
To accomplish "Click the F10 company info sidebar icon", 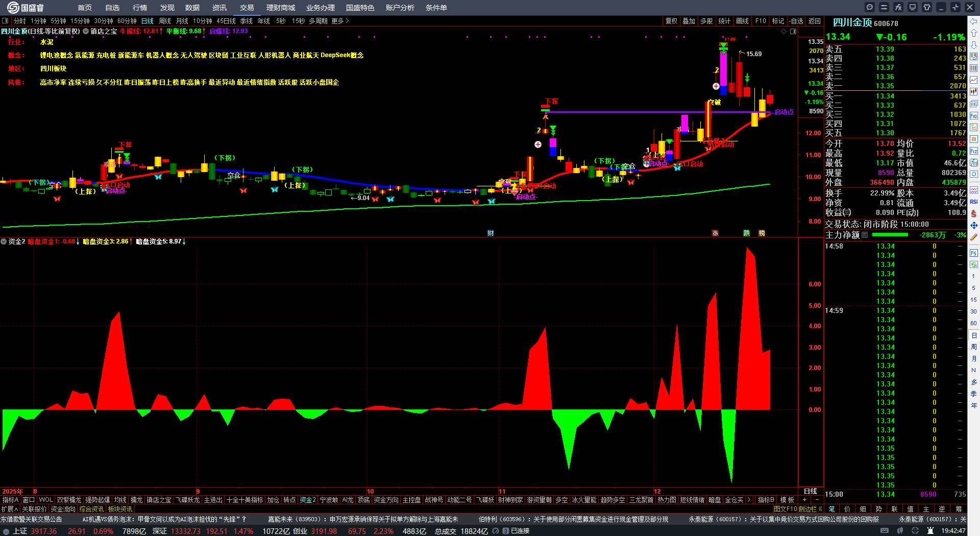I will (x=974, y=116).
